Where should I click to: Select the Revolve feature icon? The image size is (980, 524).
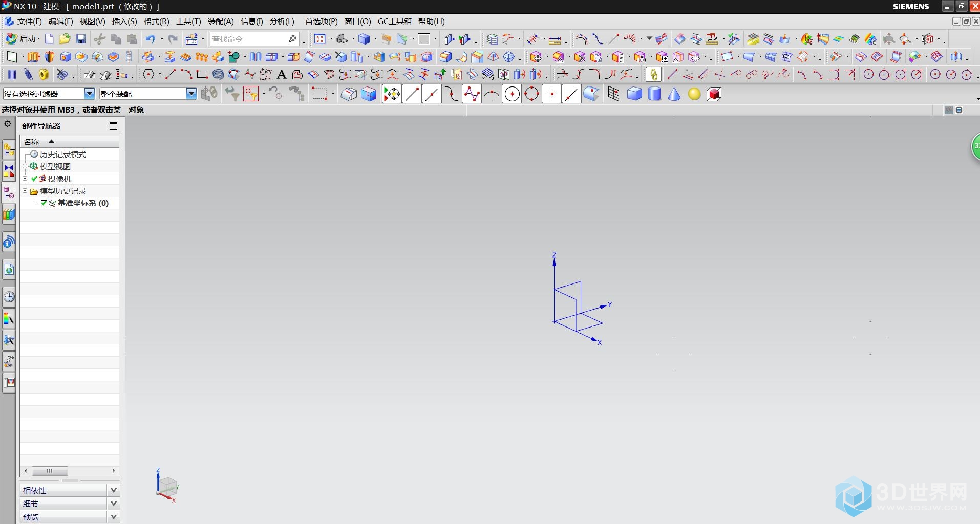[49, 57]
